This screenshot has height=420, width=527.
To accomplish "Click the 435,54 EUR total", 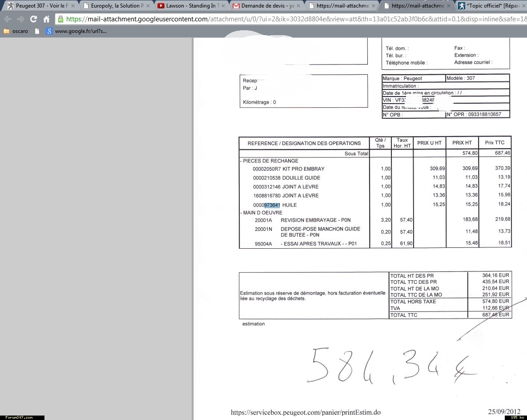I will (495, 282).
